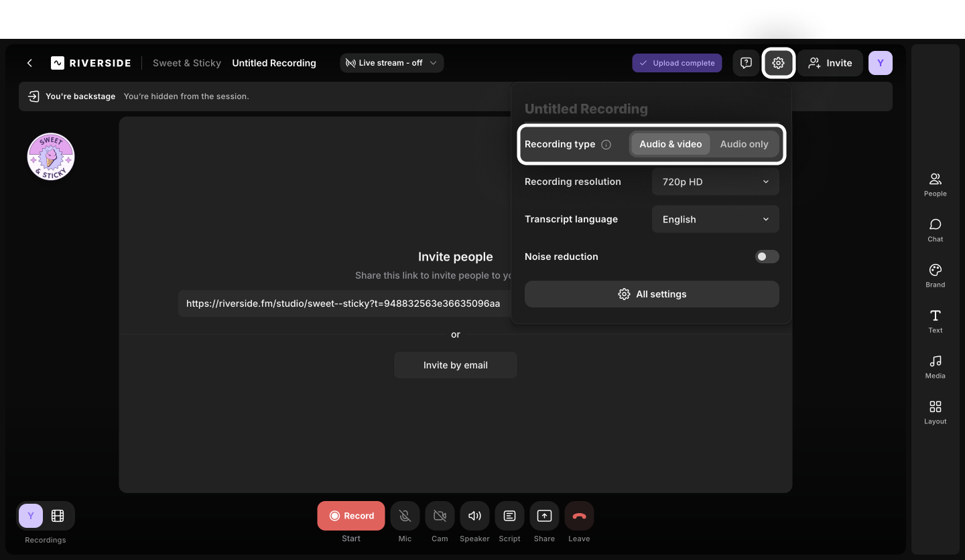Expand the Live stream dropdown
The height and width of the screenshot is (560, 965).
coord(391,63)
